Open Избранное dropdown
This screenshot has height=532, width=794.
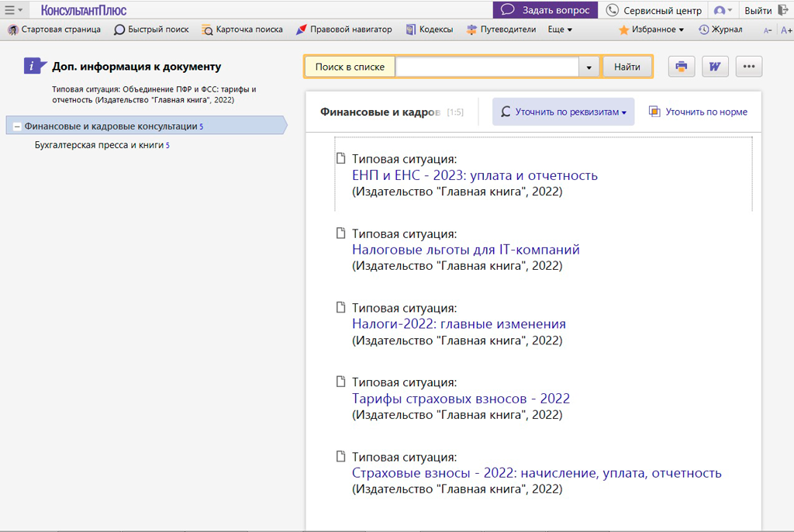651,29
